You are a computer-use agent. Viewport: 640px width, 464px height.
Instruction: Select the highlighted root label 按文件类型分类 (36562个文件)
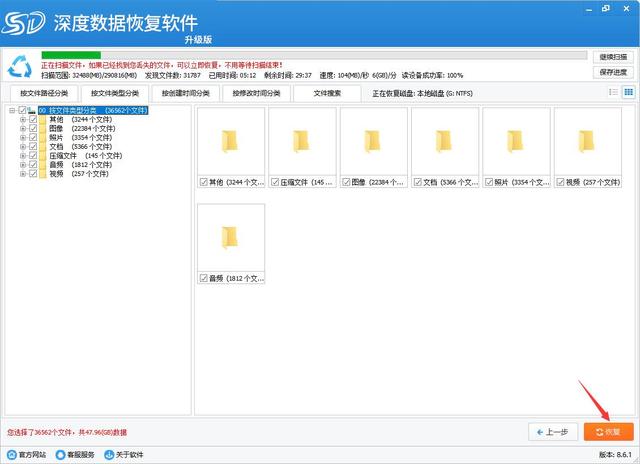(x=93, y=110)
